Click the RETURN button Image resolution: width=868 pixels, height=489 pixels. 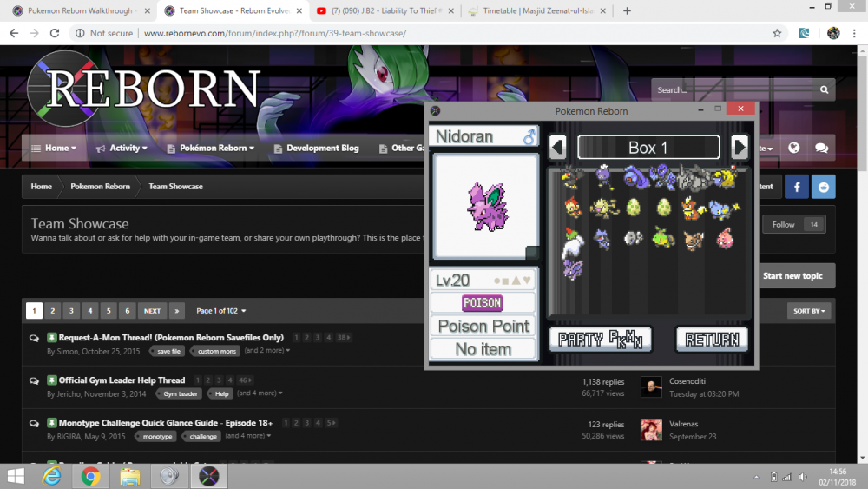click(x=712, y=339)
